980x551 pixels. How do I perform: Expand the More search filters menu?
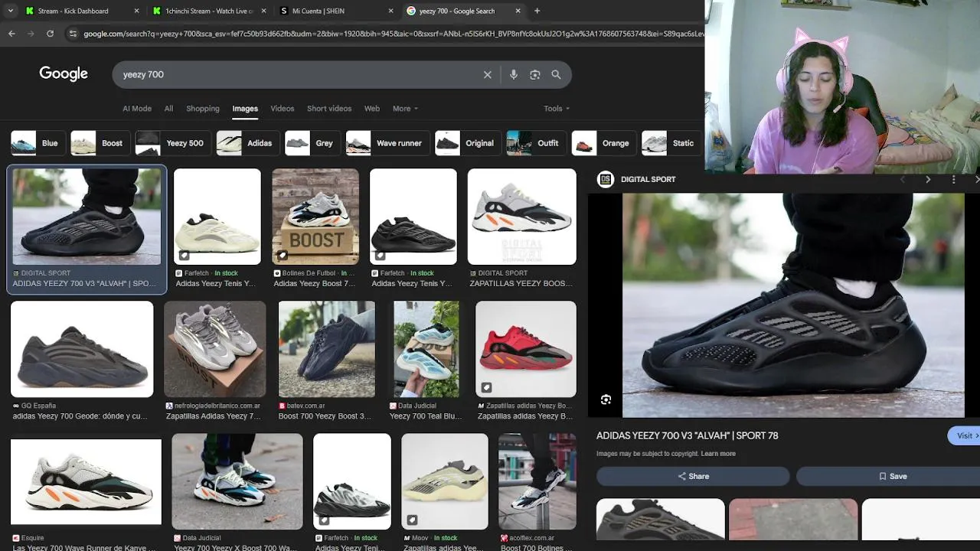pyautogui.click(x=405, y=109)
